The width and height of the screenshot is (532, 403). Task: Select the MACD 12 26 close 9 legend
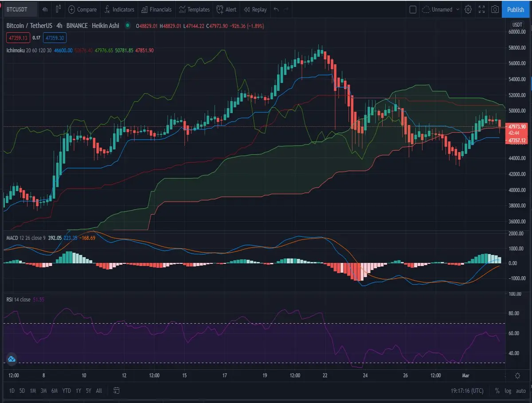tap(26, 238)
